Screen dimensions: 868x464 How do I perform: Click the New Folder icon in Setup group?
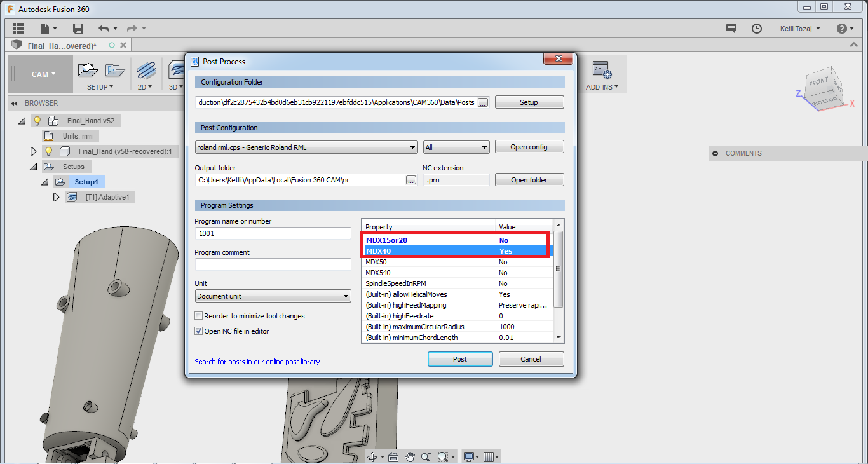pos(115,70)
